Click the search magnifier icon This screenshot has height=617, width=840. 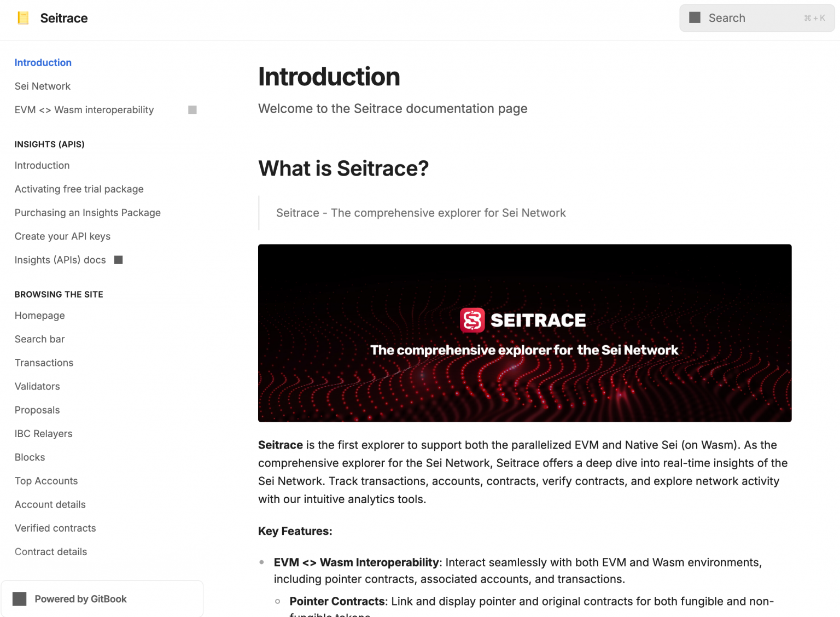click(695, 18)
